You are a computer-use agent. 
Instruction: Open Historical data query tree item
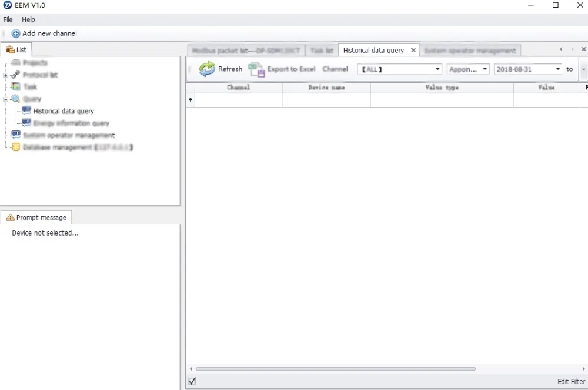(64, 111)
